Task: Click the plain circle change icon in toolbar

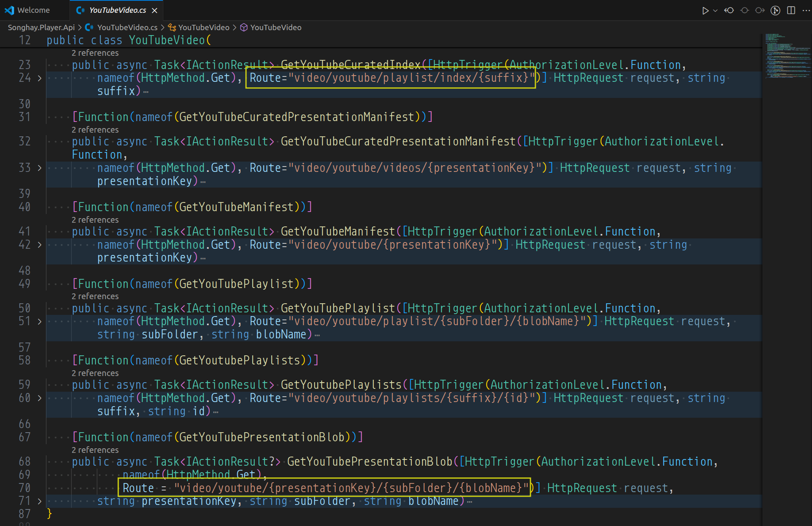Action: click(x=745, y=10)
